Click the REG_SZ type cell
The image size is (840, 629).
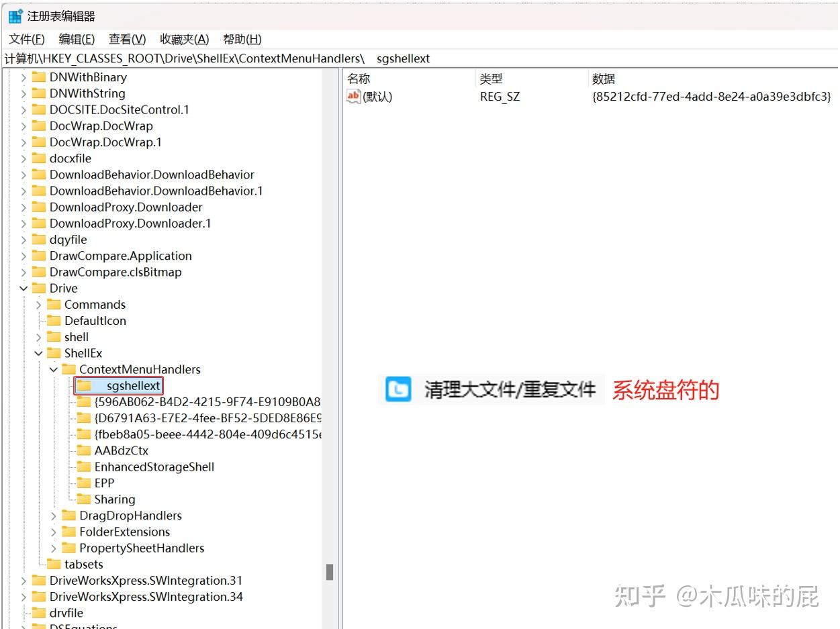point(500,97)
